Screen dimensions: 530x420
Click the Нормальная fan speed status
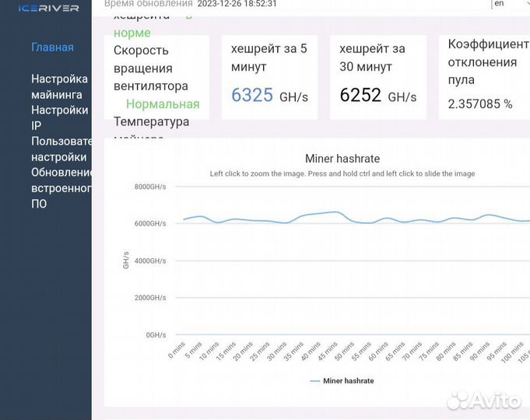[x=163, y=104]
